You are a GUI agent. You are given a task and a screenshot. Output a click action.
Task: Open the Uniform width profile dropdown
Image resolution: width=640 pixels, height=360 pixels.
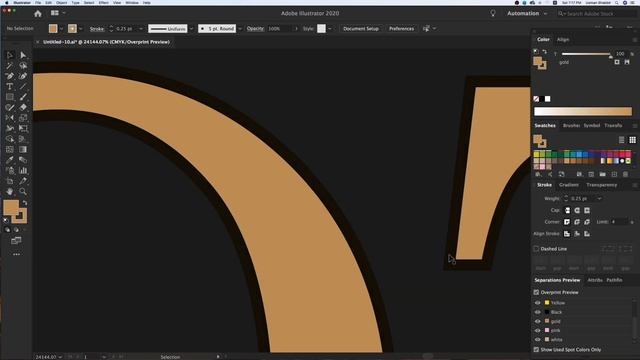tap(191, 29)
